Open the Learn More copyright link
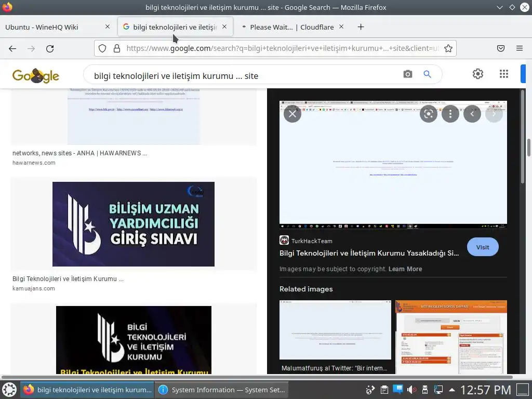 pos(405,269)
